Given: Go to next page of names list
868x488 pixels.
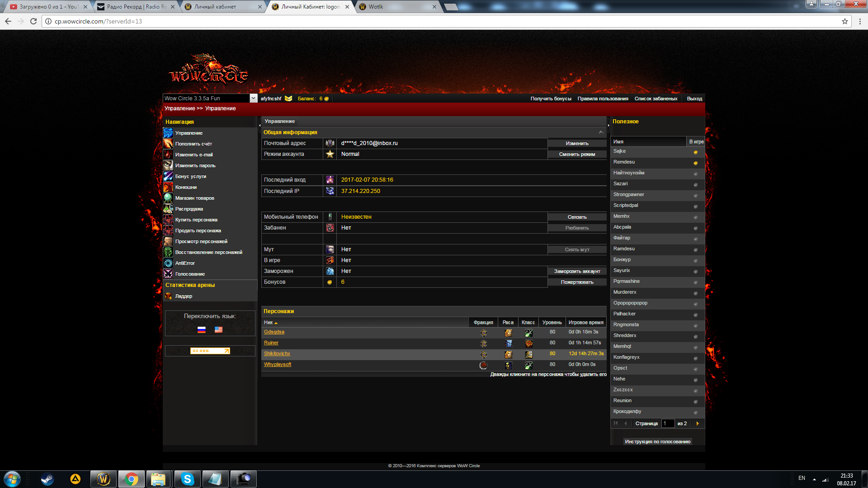Looking at the screenshot, I should (698, 423).
